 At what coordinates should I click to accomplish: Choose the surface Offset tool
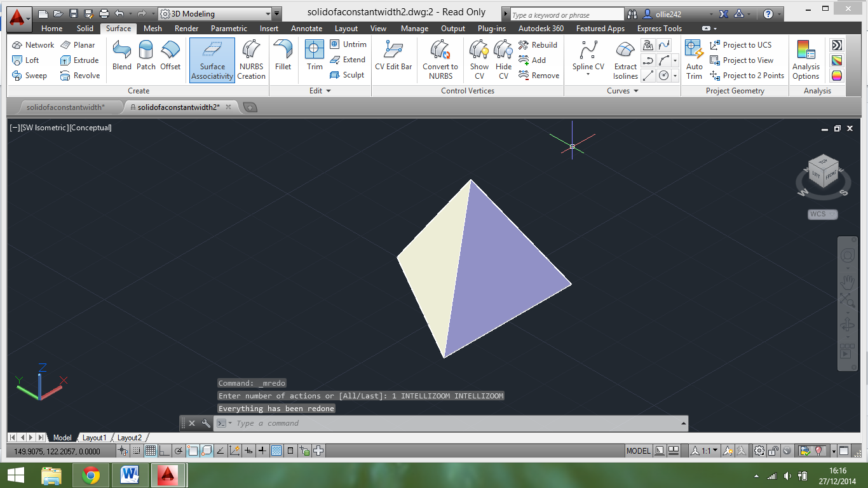tap(170, 55)
